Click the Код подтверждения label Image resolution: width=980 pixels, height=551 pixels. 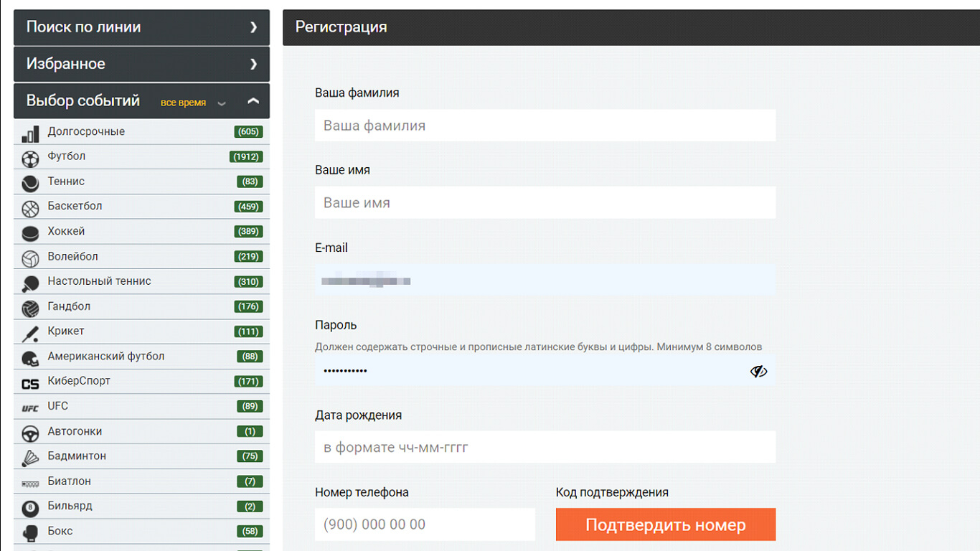tap(612, 493)
